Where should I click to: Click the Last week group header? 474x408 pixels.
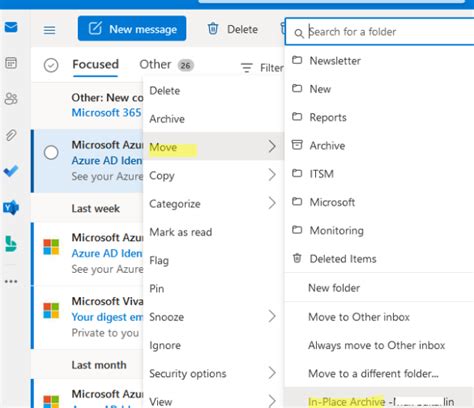pos(96,209)
